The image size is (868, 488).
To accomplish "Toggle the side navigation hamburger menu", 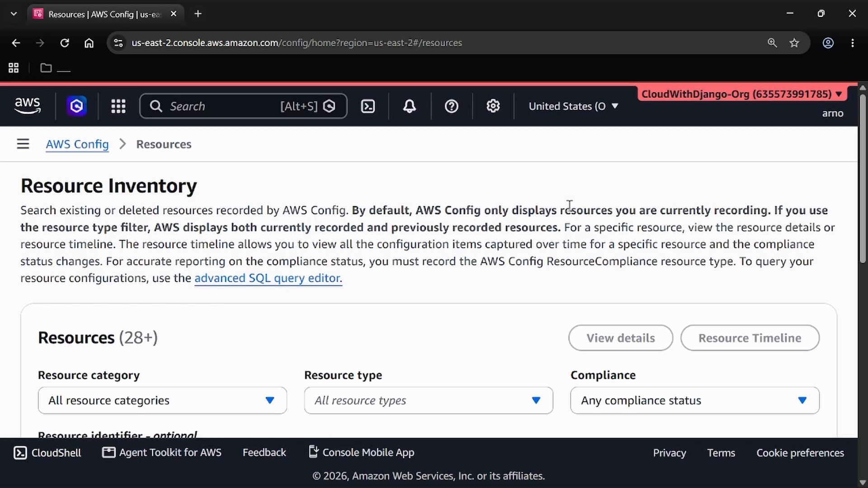I will pos(23,144).
